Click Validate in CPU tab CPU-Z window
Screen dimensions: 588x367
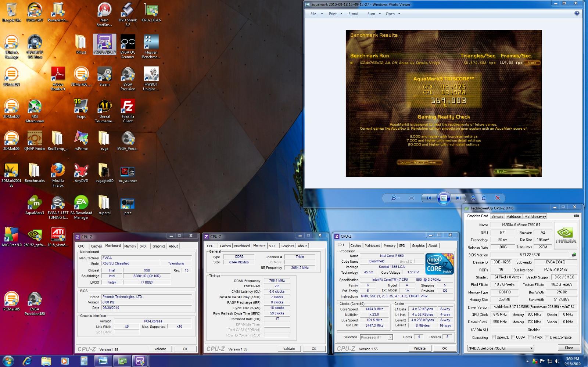coord(420,348)
